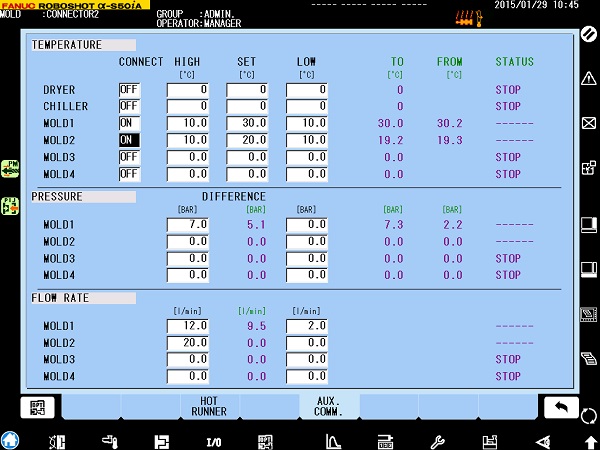Viewport: 600px width, 450px height.
Task: Click MOLD1 pressure difference value 5.1
Action: [x=256, y=225]
